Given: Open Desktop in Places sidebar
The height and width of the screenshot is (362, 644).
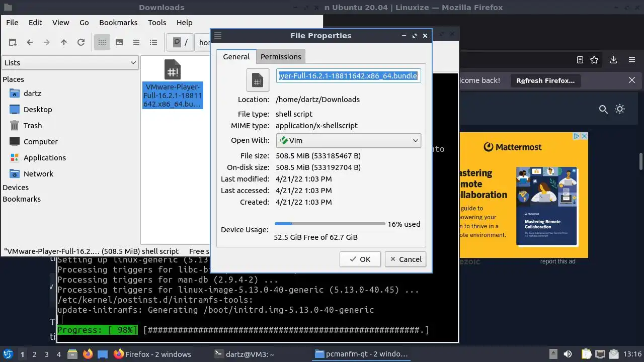Looking at the screenshot, I should (x=38, y=109).
